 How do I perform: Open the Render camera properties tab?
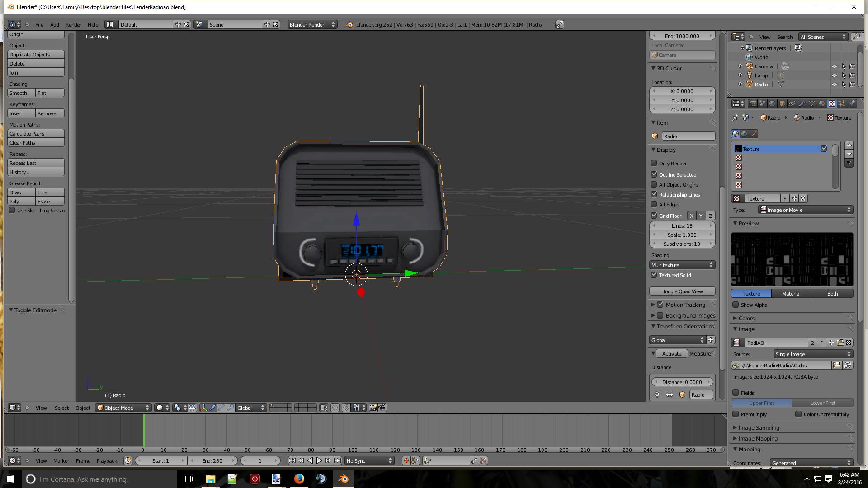752,103
